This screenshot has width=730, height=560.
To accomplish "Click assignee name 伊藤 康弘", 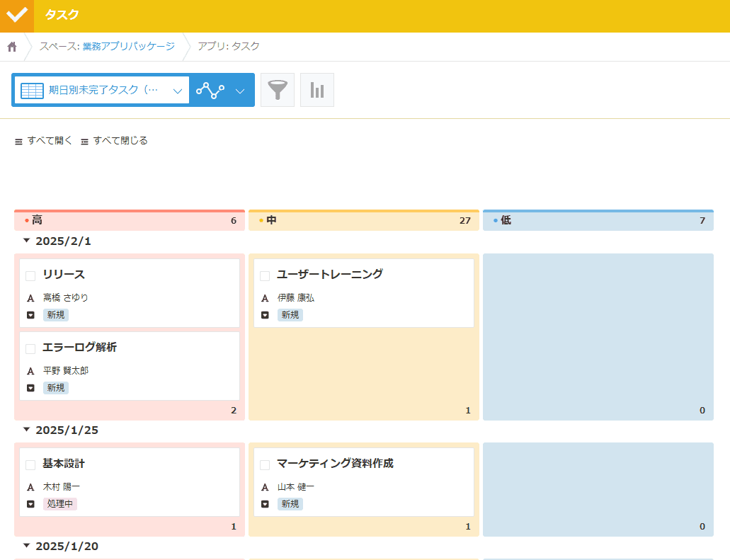I will [x=296, y=298].
